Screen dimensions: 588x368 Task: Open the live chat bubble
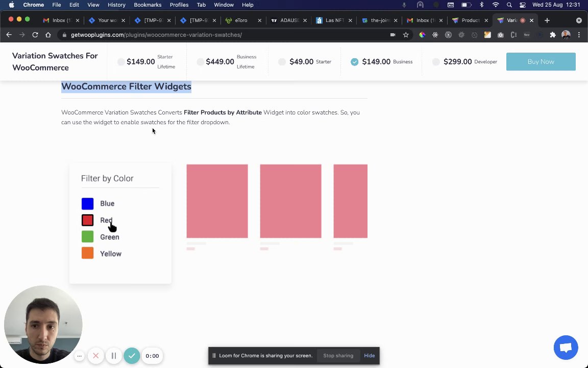click(566, 348)
